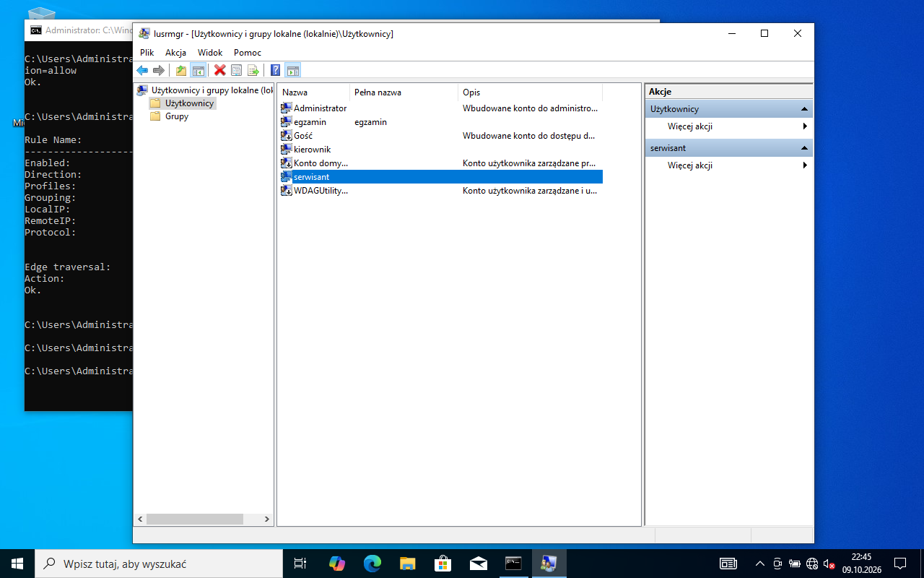The height and width of the screenshot is (578, 924).
Task: Click tree pane scrollbar right arrow
Action: 266,519
